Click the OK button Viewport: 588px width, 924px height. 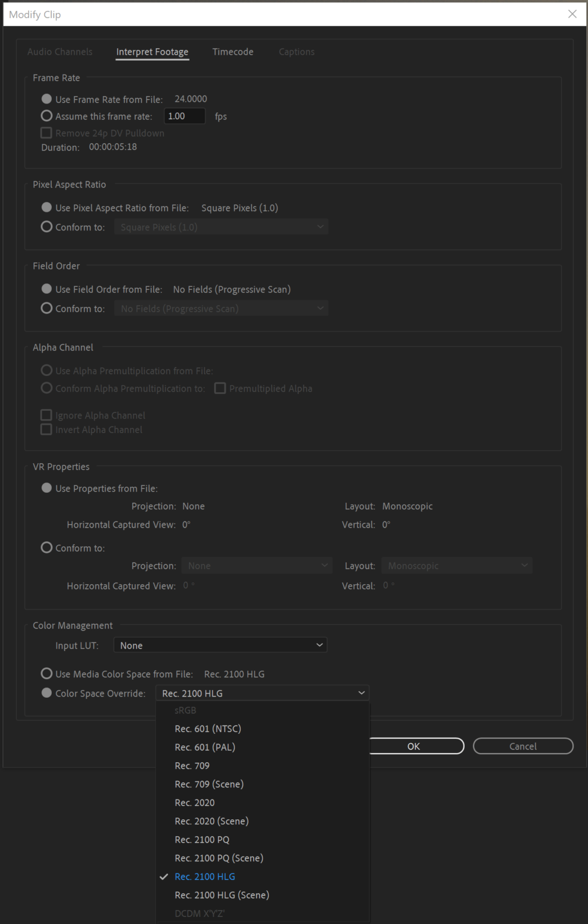coord(413,746)
